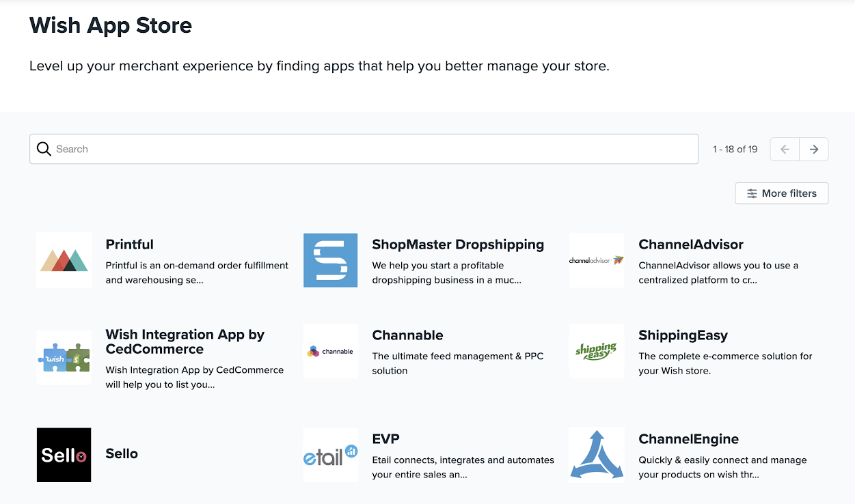Select the Wish Integration App by CedCommerce

[x=185, y=342]
